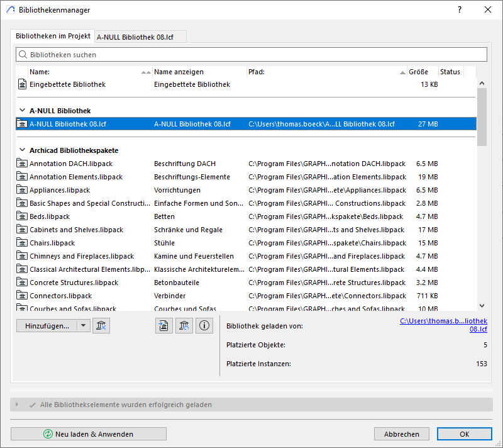This screenshot has height=448, width=503.
Task: Select the Beschriftungs-Elemente display name
Action: [x=192, y=177]
